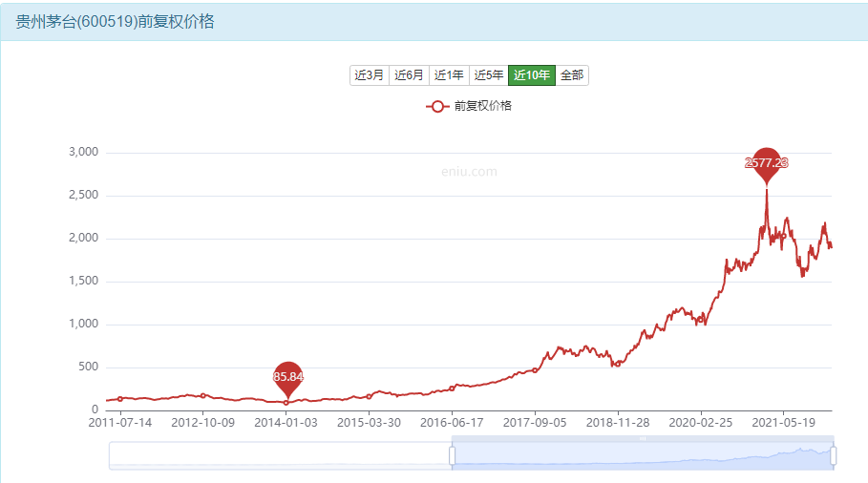Click the 2021-05-19 x-axis date label
Image resolution: width=868 pixels, height=483 pixels.
[783, 423]
